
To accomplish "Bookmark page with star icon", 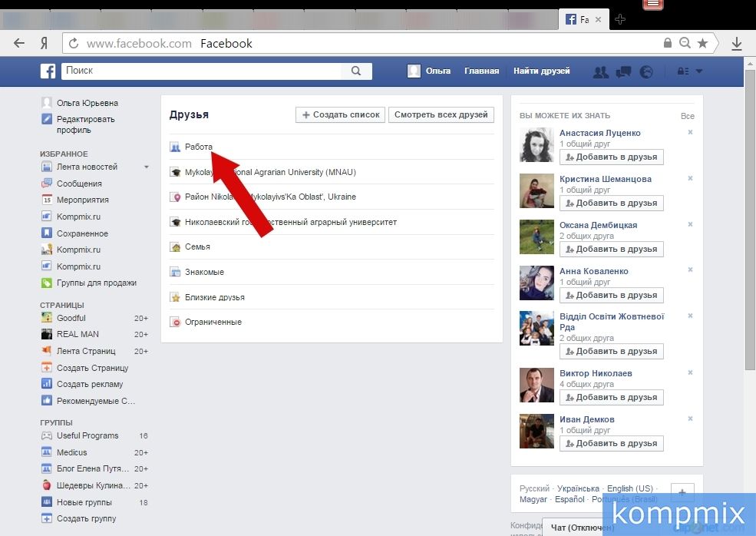I will (x=702, y=43).
